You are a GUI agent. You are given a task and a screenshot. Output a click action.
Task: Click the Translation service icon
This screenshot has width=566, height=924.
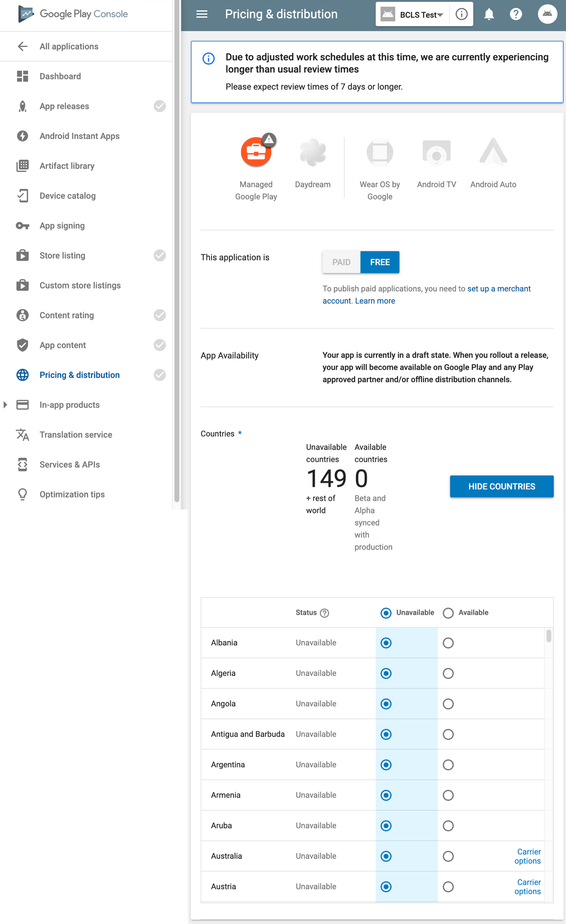(23, 435)
